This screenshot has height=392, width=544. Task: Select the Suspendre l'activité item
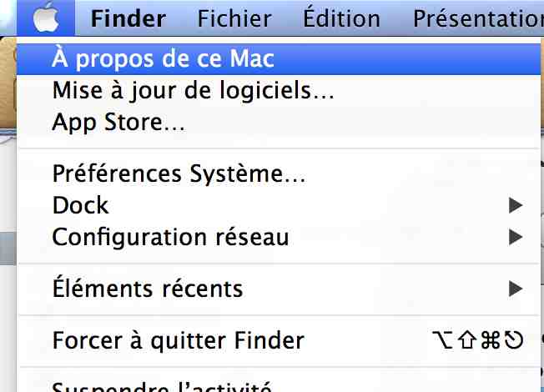click(x=162, y=387)
